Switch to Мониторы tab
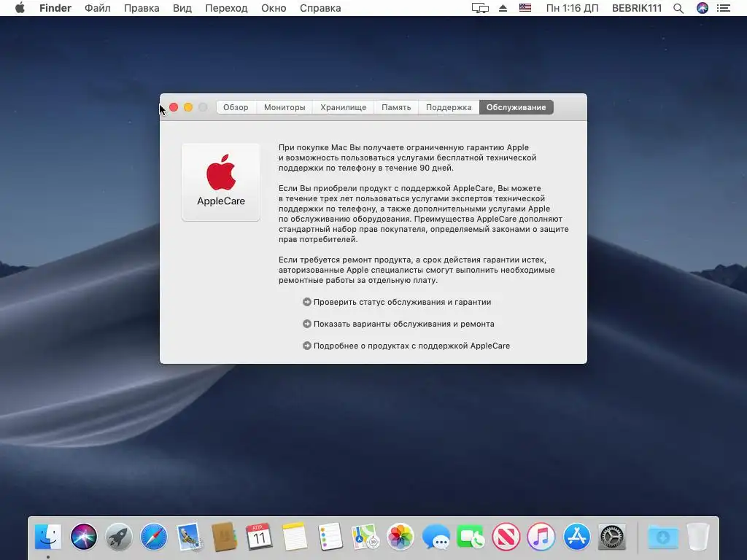 tap(285, 107)
